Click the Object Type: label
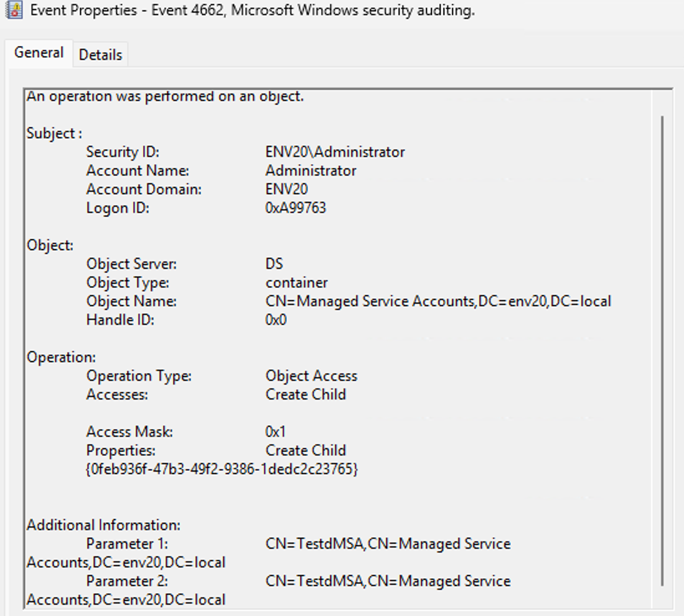 point(128,282)
